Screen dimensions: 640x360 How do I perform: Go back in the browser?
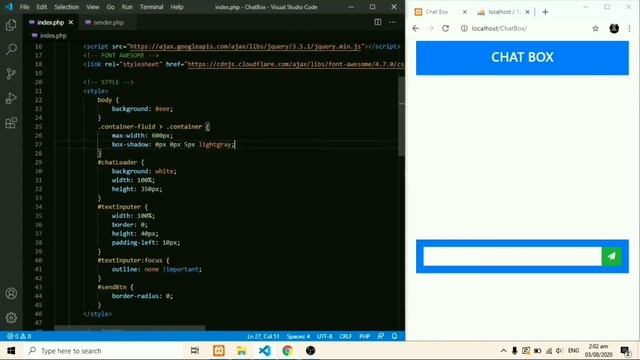[416, 28]
